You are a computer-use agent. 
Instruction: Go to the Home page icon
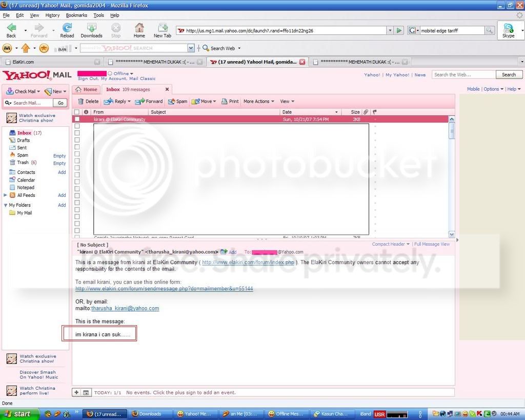click(139, 28)
